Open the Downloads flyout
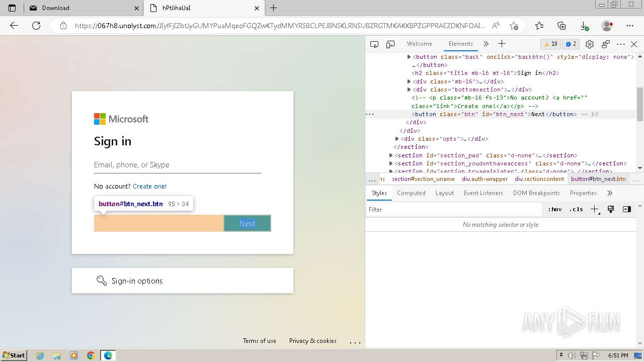This screenshot has height=362, width=644. point(584,26)
